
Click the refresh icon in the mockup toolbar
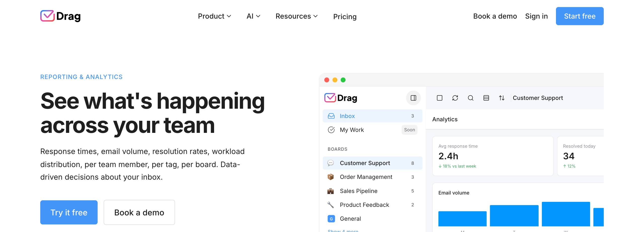coord(455,98)
